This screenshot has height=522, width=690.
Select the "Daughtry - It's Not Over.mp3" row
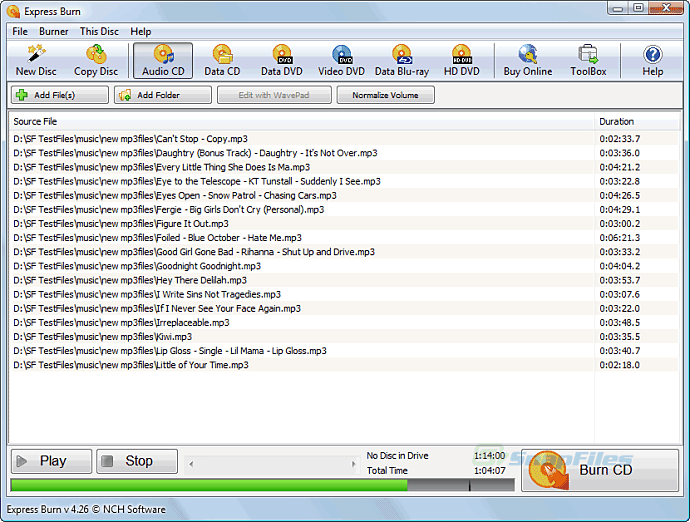tap(344, 153)
